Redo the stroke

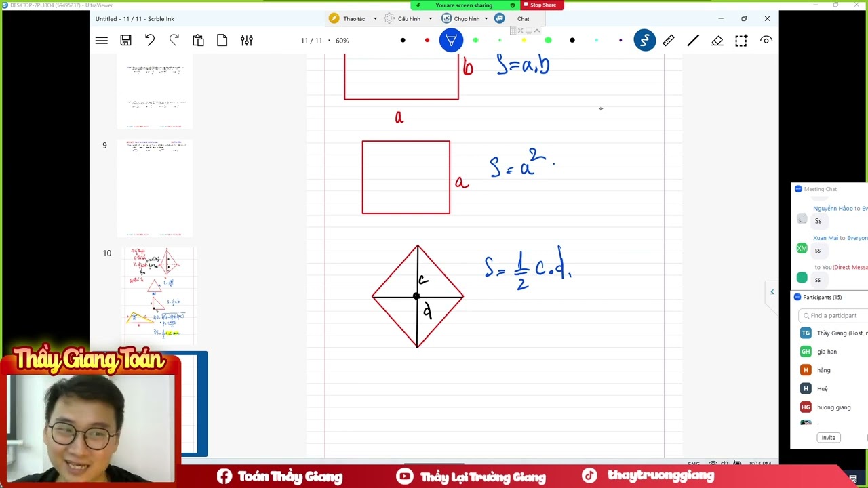click(x=174, y=41)
